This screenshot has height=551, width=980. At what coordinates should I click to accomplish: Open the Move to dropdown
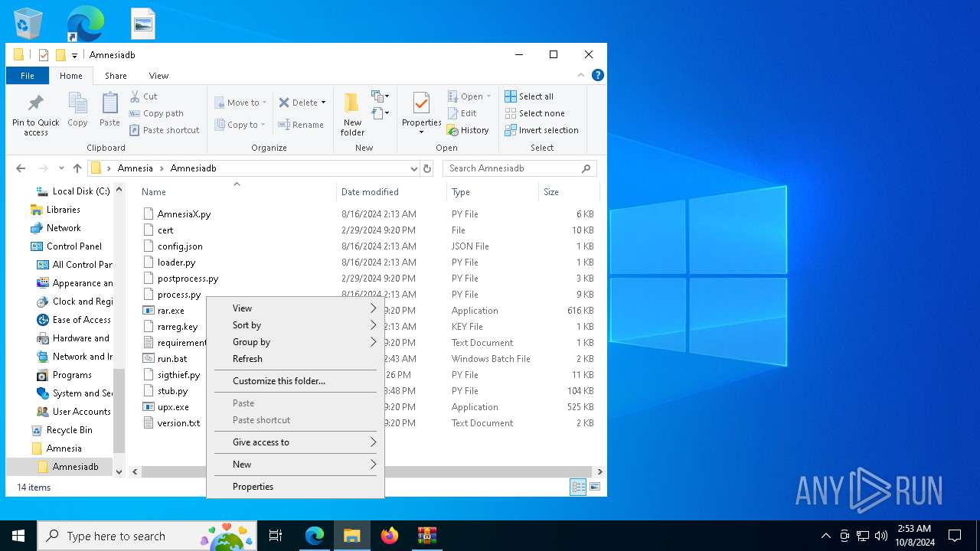tap(240, 103)
